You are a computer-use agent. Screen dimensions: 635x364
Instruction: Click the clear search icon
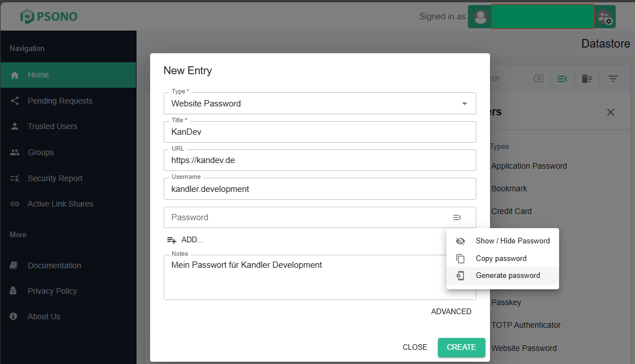tap(538, 79)
